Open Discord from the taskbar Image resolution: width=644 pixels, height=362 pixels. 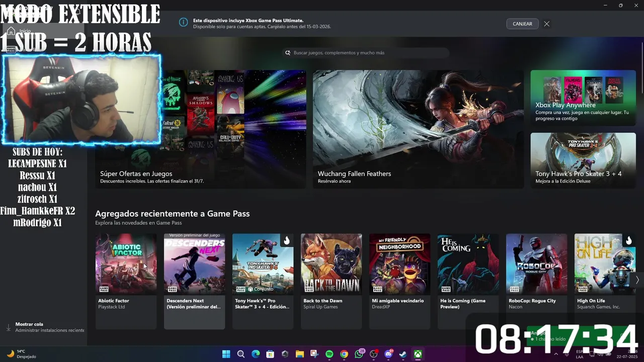388,354
